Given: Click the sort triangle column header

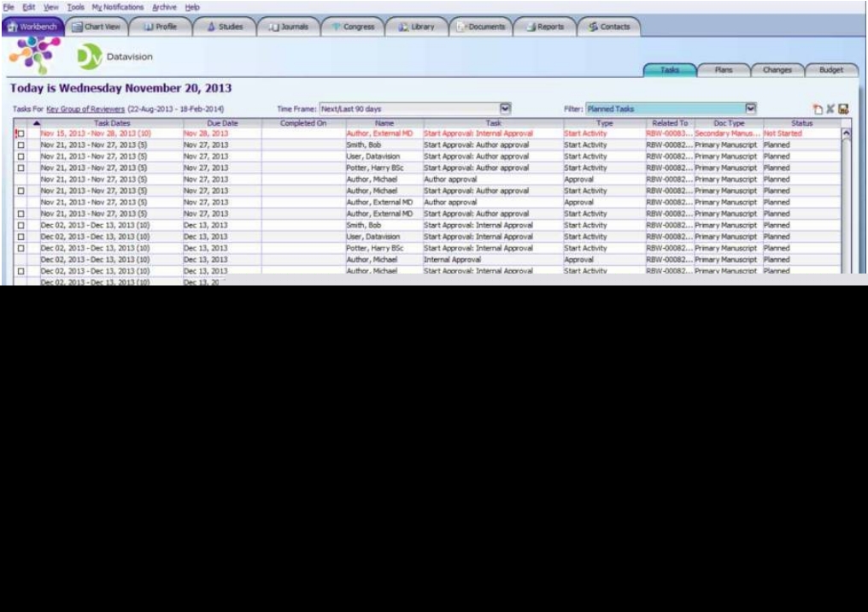Looking at the screenshot, I should pos(36,123).
